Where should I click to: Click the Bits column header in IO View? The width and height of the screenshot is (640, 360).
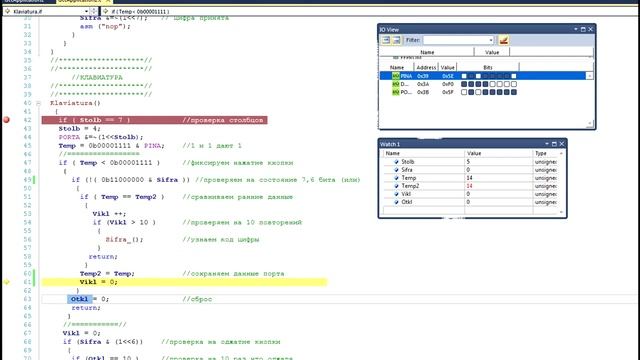pyautogui.click(x=488, y=67)
